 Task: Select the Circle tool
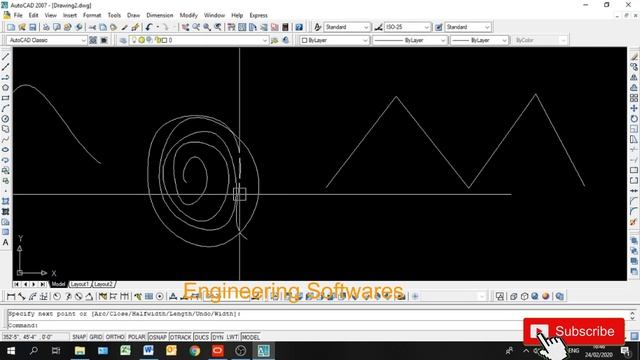(x=5, y=119)
